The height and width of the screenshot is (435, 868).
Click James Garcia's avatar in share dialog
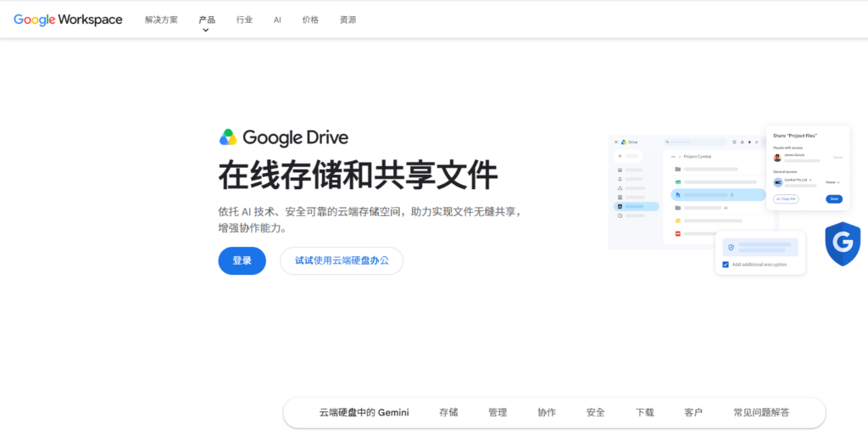(x=777, y=158)
